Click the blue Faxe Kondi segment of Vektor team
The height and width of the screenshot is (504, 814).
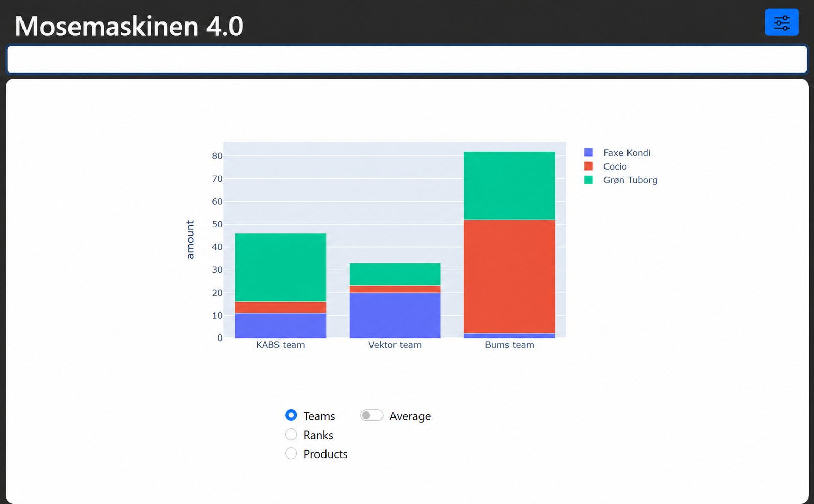[395, 315]
